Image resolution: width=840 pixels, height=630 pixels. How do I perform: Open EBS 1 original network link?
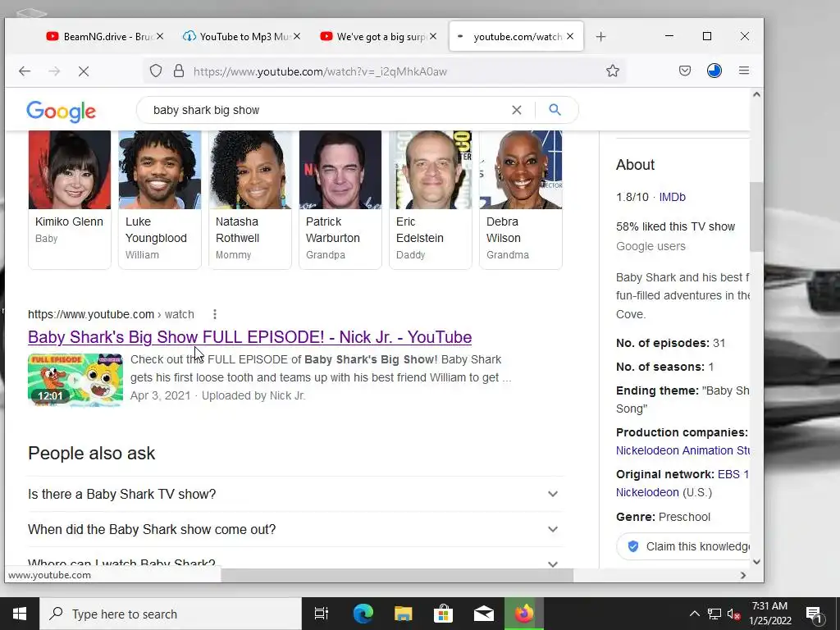tap(733, 474)
